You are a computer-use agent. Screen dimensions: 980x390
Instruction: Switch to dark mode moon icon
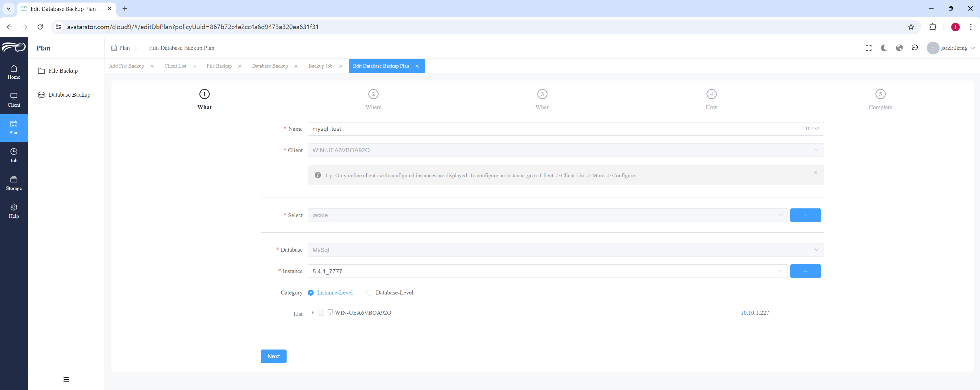(884, 48)
